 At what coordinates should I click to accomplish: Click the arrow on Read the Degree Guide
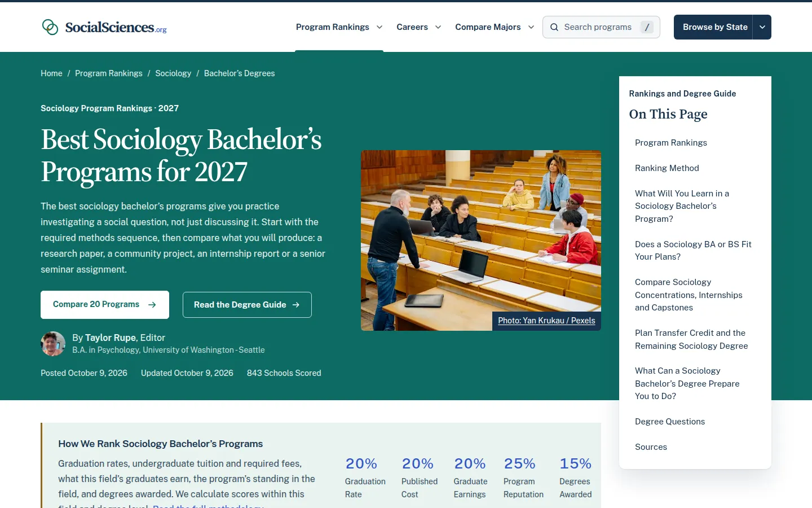(x=296, y=305)
